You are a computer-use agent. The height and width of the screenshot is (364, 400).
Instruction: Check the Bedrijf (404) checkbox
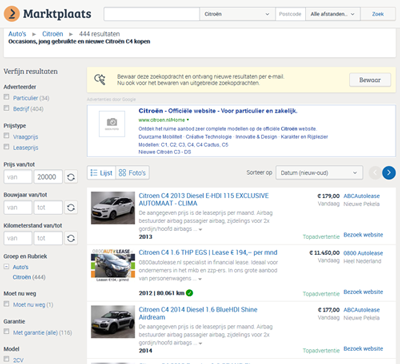click(x=6, y=108)
